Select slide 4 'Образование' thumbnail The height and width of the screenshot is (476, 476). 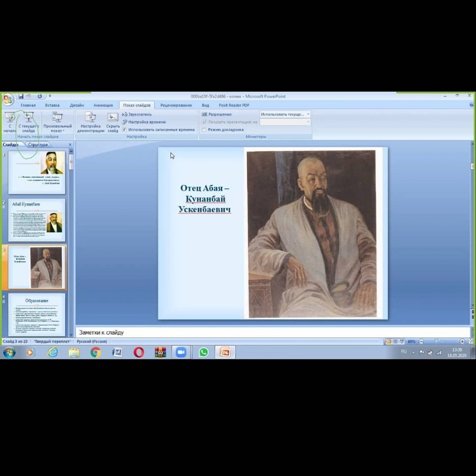(37, 315)
